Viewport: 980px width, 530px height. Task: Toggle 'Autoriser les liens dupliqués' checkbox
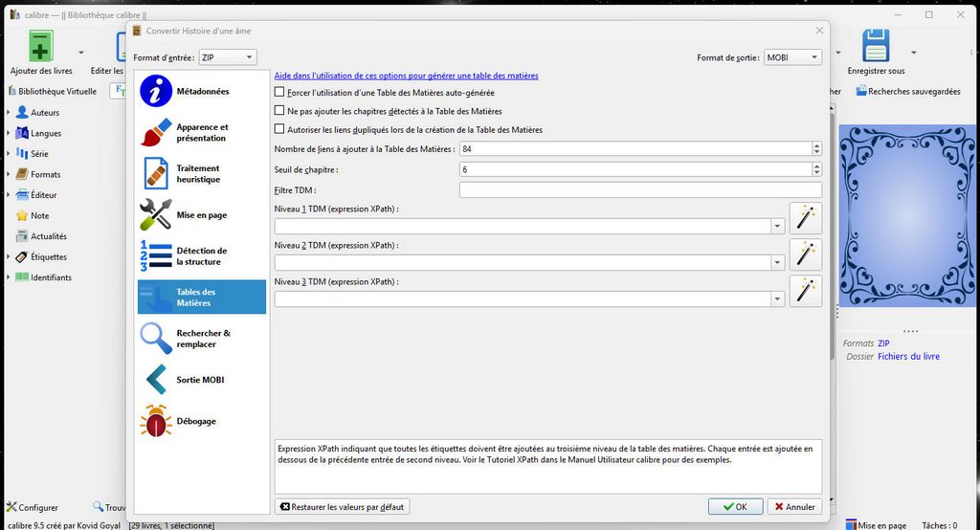pyautogui.click(x=279, y=129)
